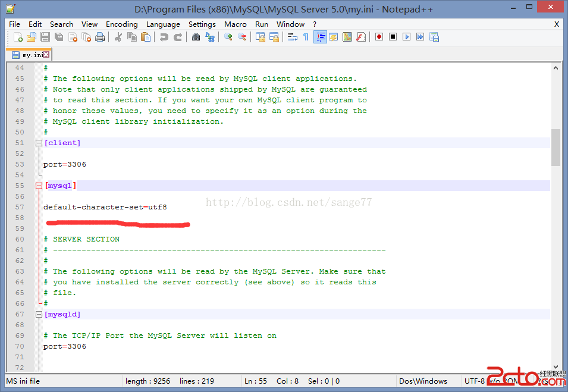Click the vertical scrollbar thumb
This screenshot has height=392, width=568.
click(556, 148)
